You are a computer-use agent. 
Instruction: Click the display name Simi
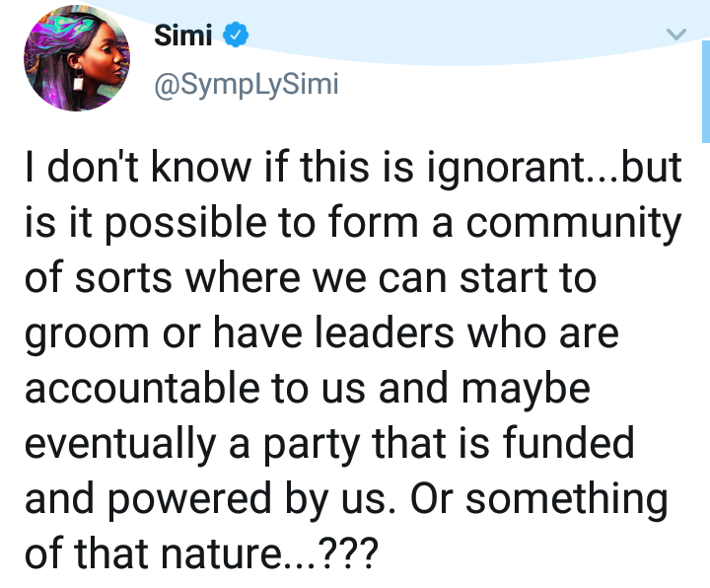(x=183, y=36)
